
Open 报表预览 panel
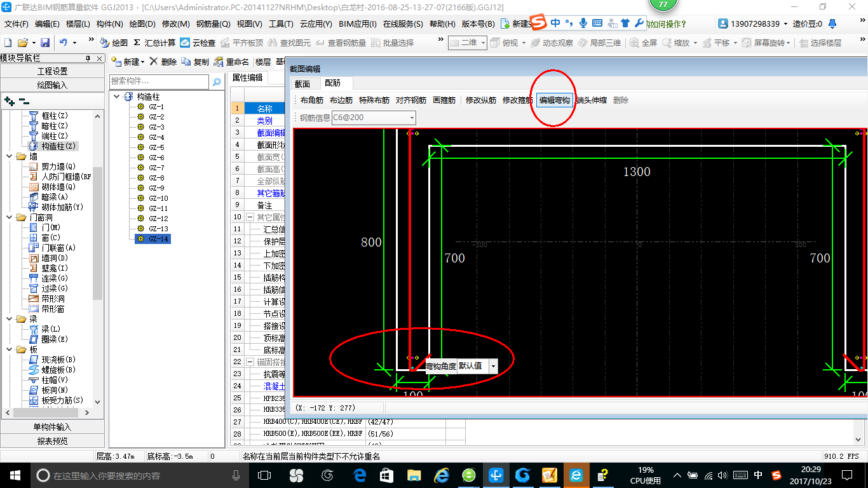(x=53, y=441)
